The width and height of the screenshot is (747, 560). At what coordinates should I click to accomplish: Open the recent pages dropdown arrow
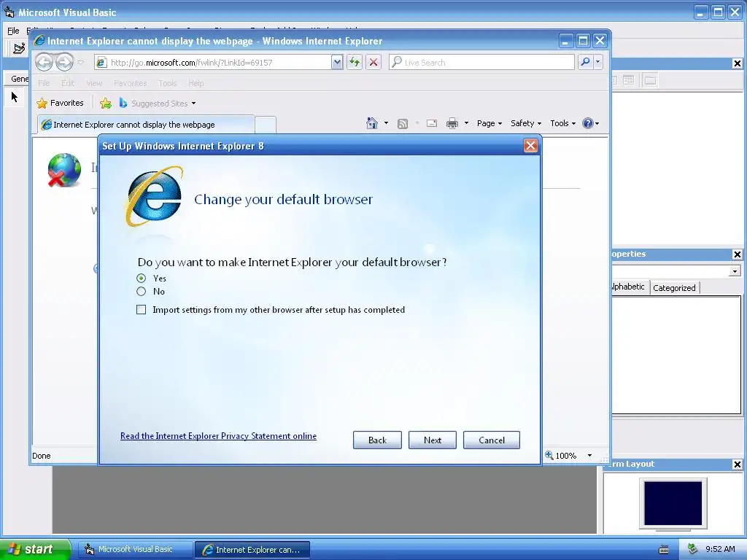point(80,63)
